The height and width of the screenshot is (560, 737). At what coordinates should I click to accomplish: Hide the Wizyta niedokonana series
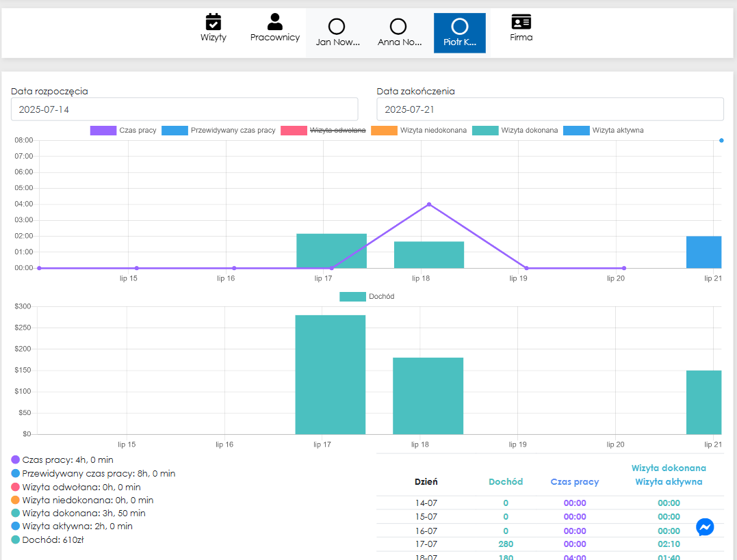pos(418,130)
